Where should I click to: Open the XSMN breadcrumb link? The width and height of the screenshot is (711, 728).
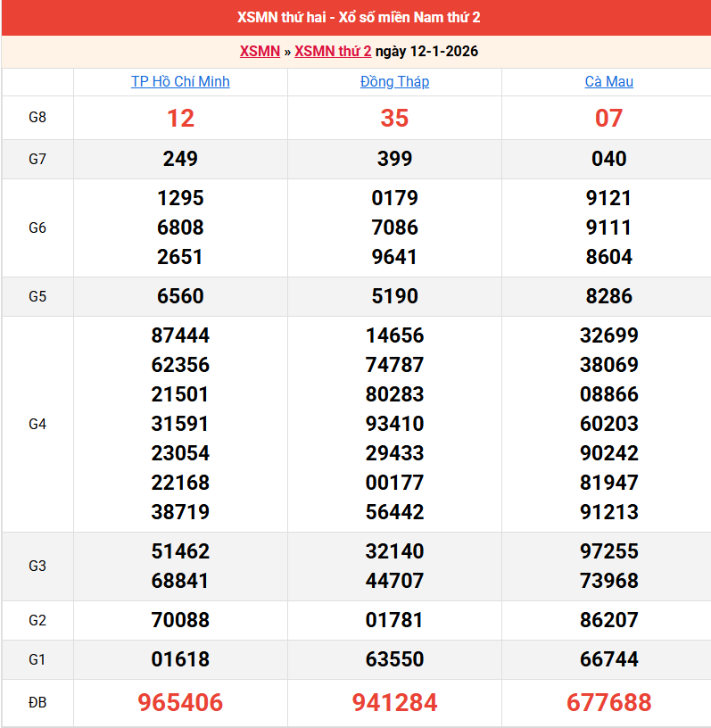pos(260,51)
